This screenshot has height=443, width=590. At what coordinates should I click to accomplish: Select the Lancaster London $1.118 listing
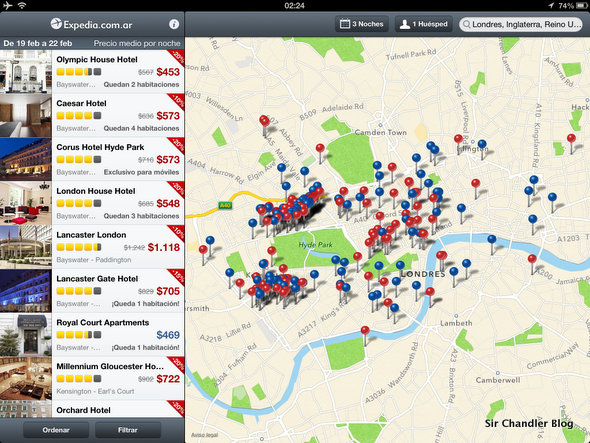click(x=92, y=247)
